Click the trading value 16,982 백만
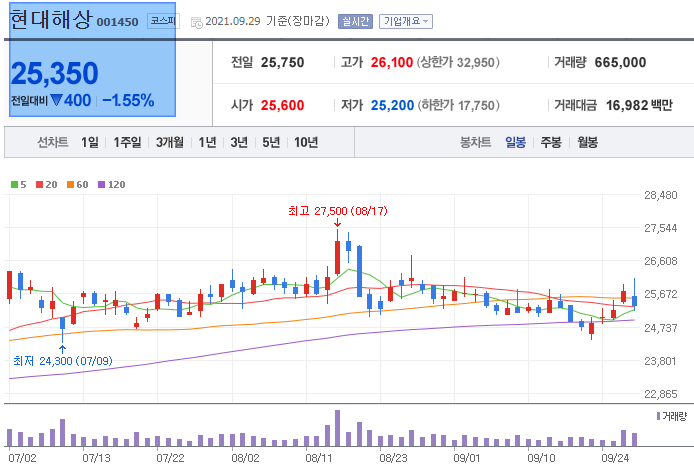Screen dimensions: 694x476 pyautogui.click(x=639, y=105)
